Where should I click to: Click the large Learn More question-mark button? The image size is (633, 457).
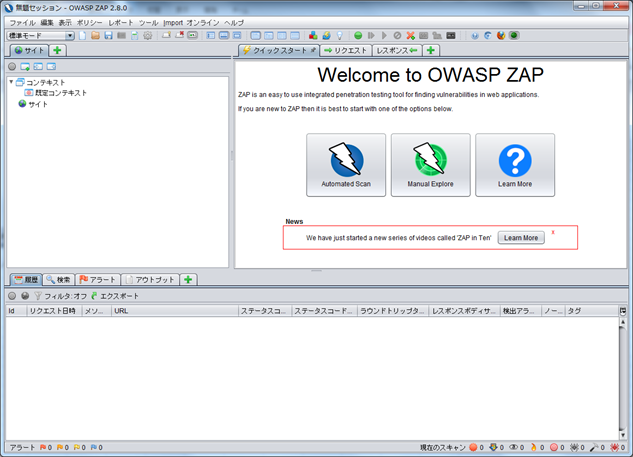click(x=515, y=165)
